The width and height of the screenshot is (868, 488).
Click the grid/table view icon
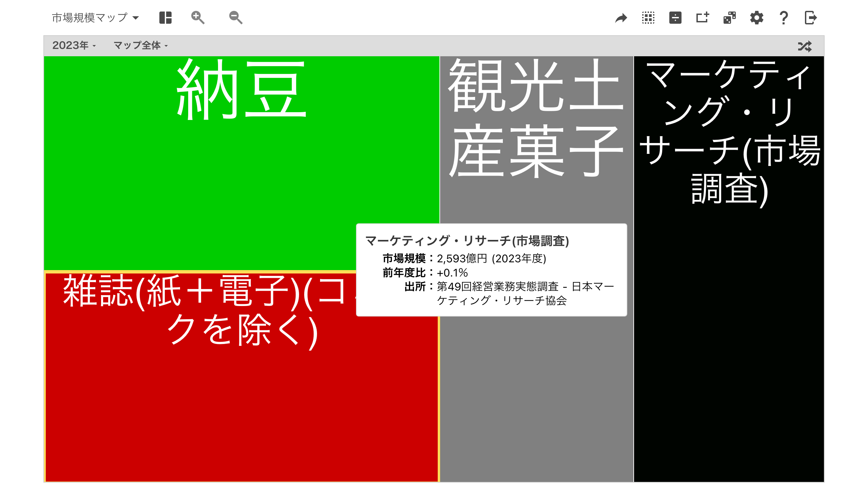click(x=649, y=18)
